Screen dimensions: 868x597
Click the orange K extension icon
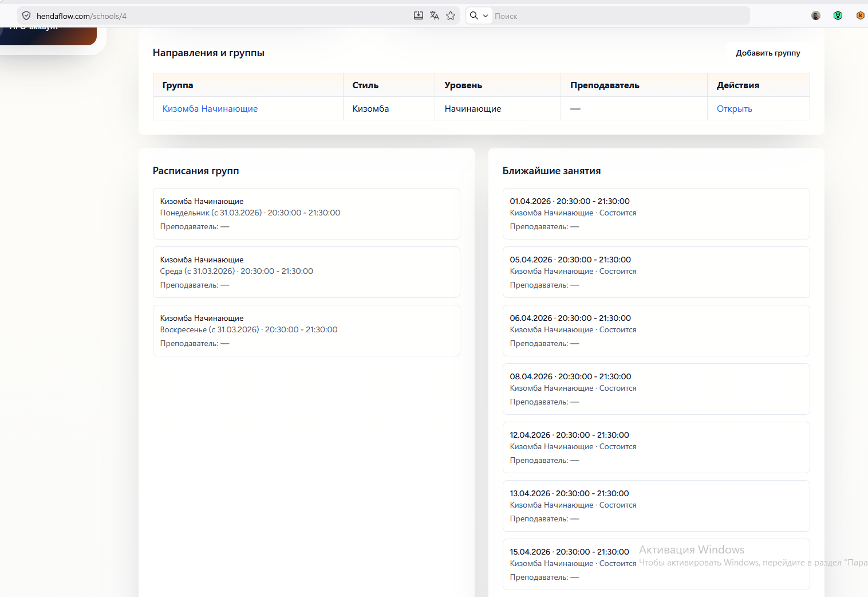point(860,15)
